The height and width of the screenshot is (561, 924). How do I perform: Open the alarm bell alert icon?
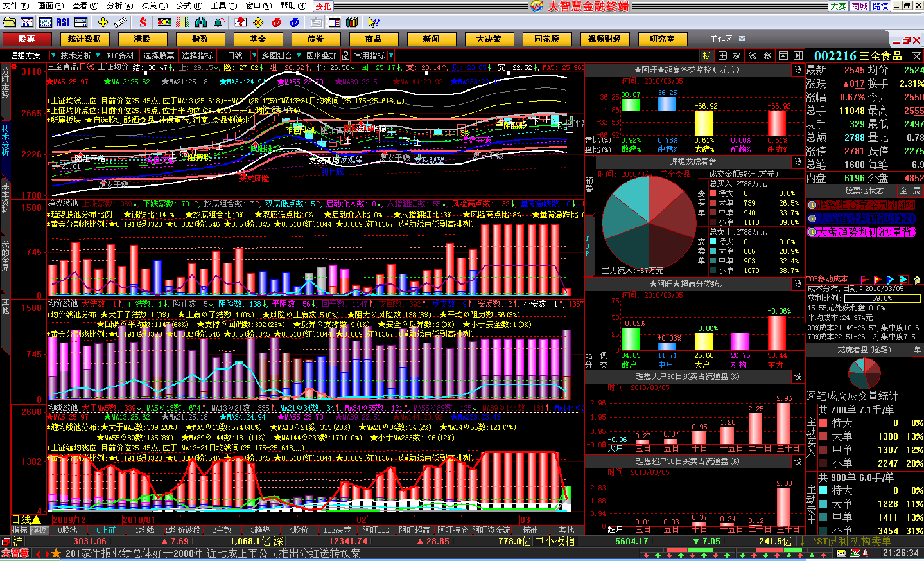[219, 22]
